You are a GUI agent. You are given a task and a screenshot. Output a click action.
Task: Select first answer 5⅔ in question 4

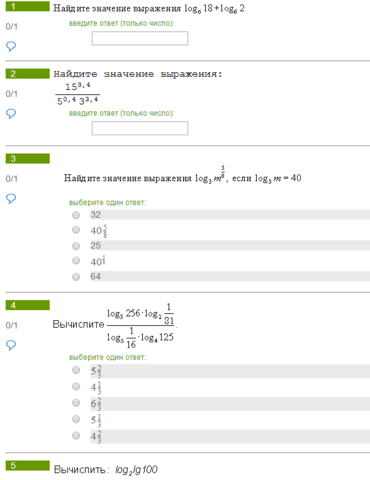click(76, 370)
